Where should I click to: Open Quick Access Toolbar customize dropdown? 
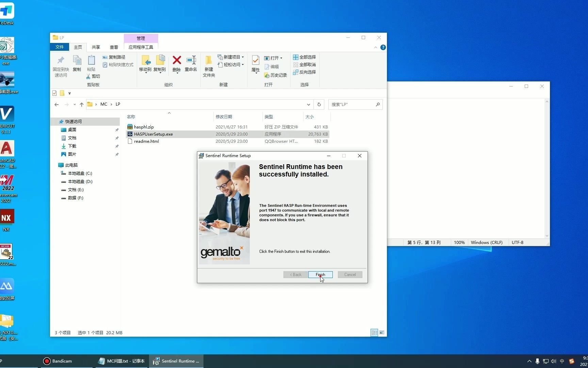click(69, 93)
